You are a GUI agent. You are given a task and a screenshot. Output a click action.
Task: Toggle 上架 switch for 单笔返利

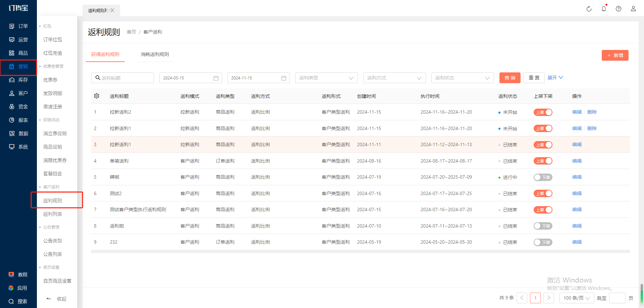[x=543, y=161]
